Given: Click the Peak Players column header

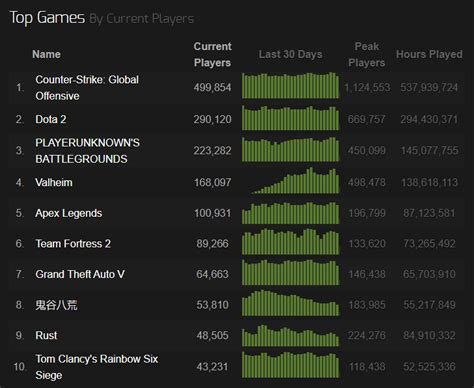Looking at the screenshot, I should point(367,54).
